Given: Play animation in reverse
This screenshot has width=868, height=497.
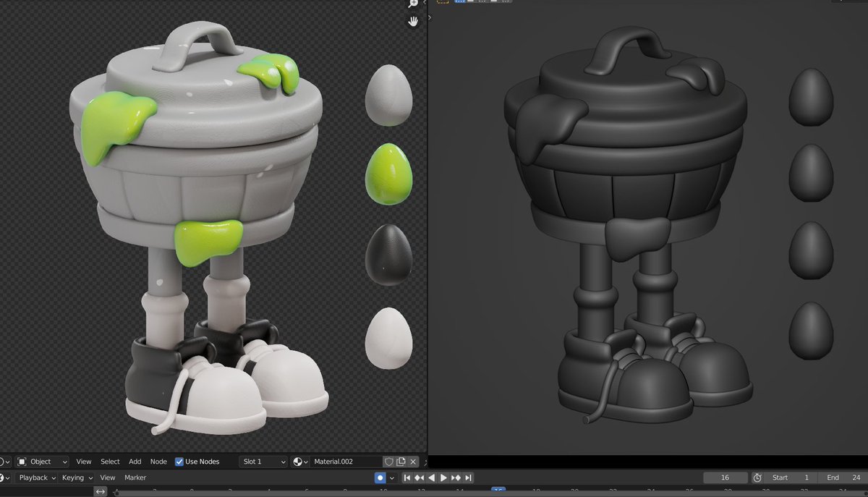Looking at the screenshot, I should tap(432, 477).
